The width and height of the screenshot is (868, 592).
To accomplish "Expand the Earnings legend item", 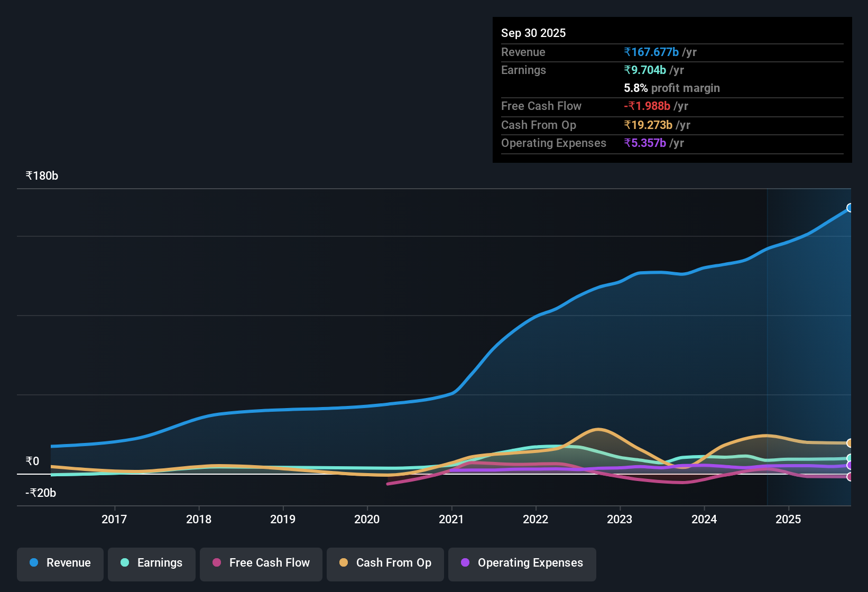I will pos(152,563).
